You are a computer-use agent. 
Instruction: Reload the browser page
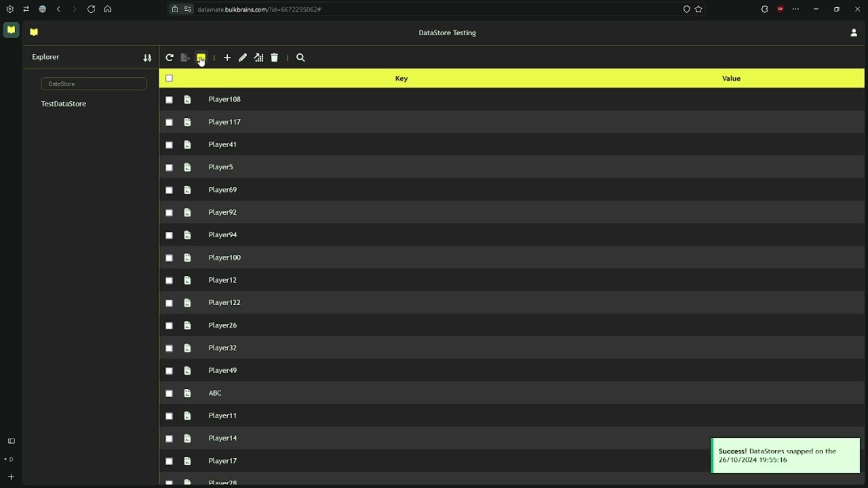(x=91, y=9)
